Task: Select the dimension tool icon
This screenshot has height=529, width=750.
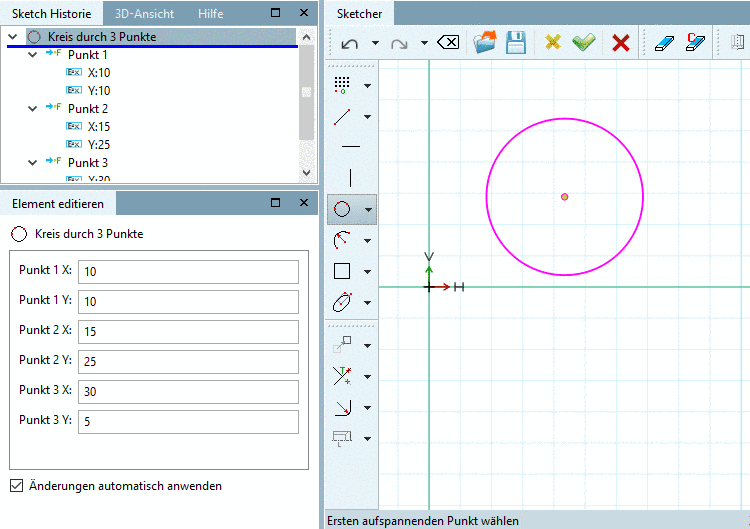Action: [342, 438]
